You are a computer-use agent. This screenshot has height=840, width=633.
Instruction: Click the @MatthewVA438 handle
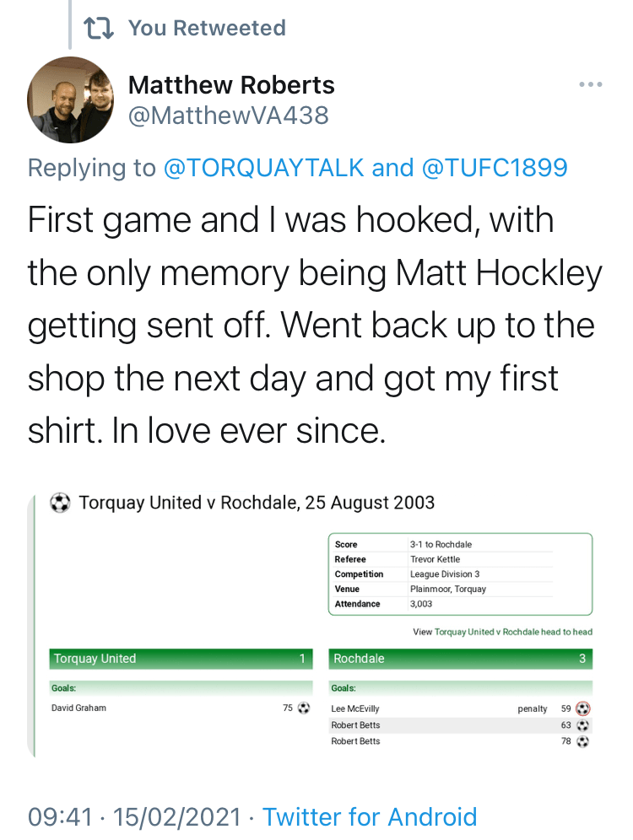click(x=228, y=115)
